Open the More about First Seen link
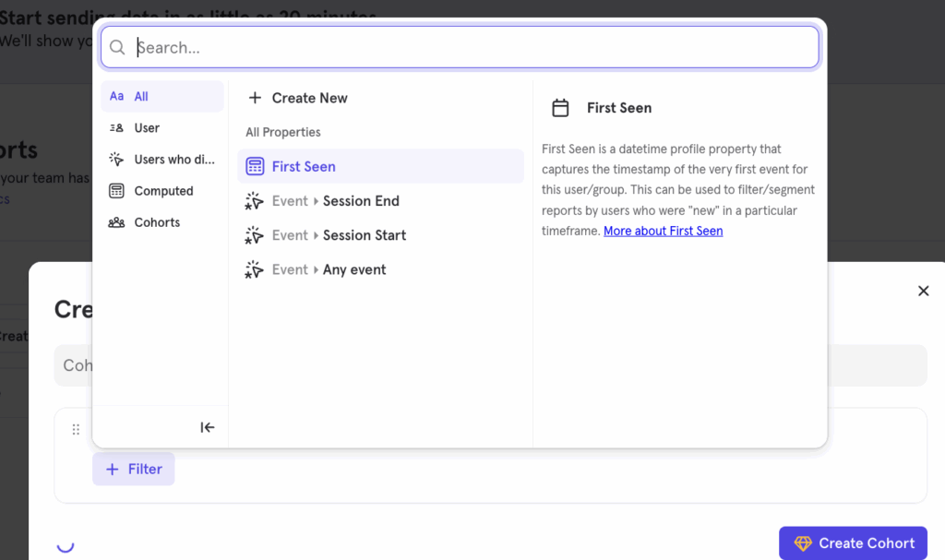 663,232
